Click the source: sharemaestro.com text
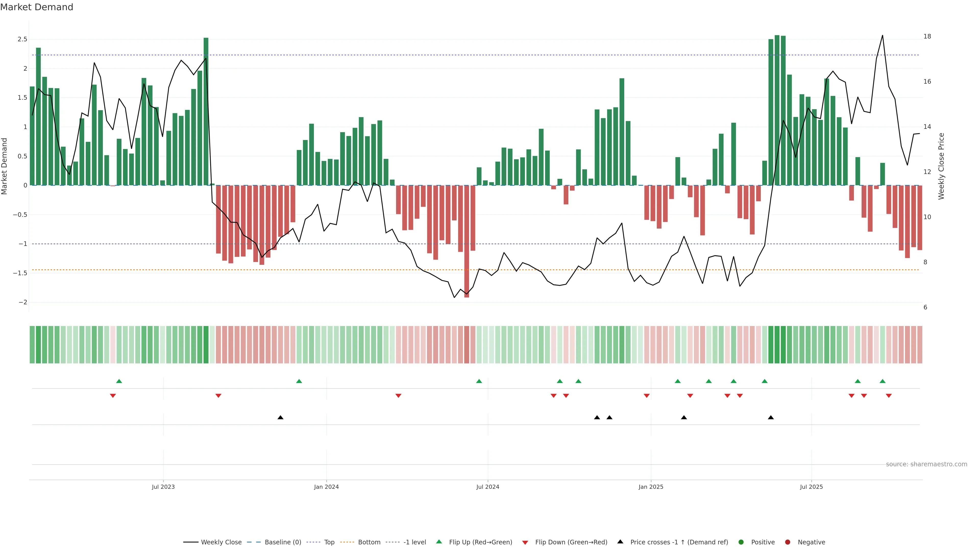This screenshot has width=980, height=551. pyautogui.click(x=926, y=464)
